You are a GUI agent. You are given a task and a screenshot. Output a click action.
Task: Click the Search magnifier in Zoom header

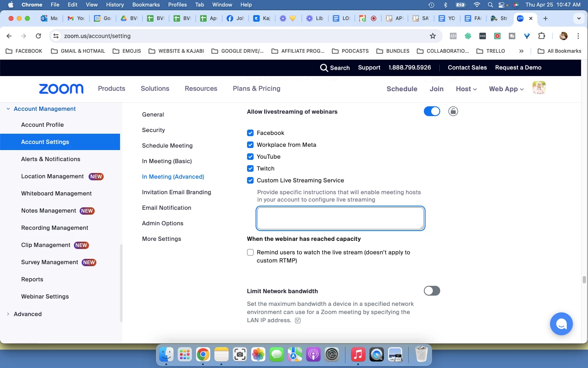[x=324, y=67]
